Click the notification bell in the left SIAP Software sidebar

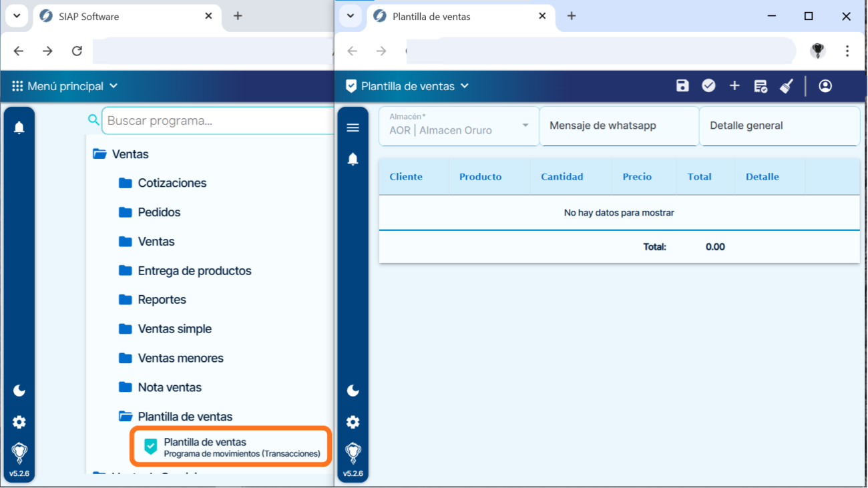click(19, 128)
